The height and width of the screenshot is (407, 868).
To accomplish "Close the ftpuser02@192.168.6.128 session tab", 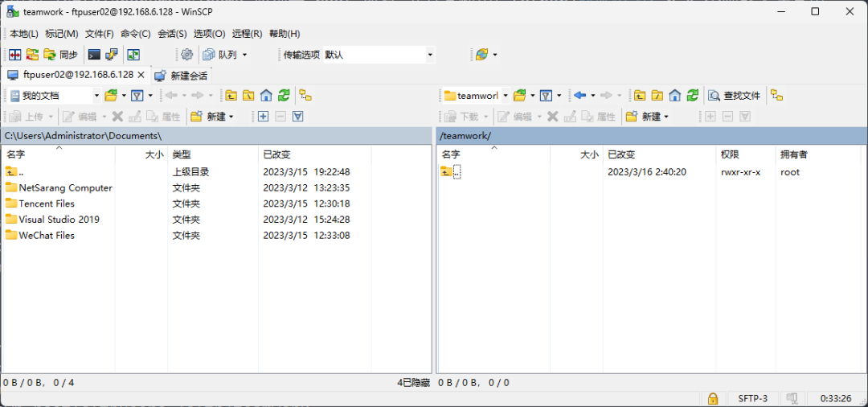I will [141, 75].
